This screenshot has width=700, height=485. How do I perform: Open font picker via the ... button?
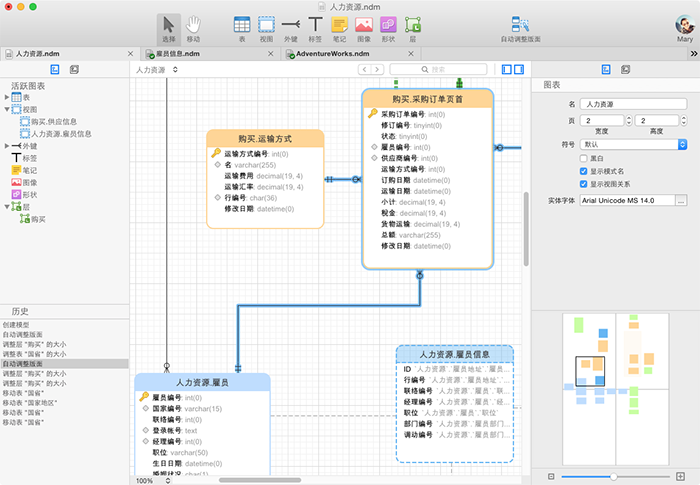[681, 201]
